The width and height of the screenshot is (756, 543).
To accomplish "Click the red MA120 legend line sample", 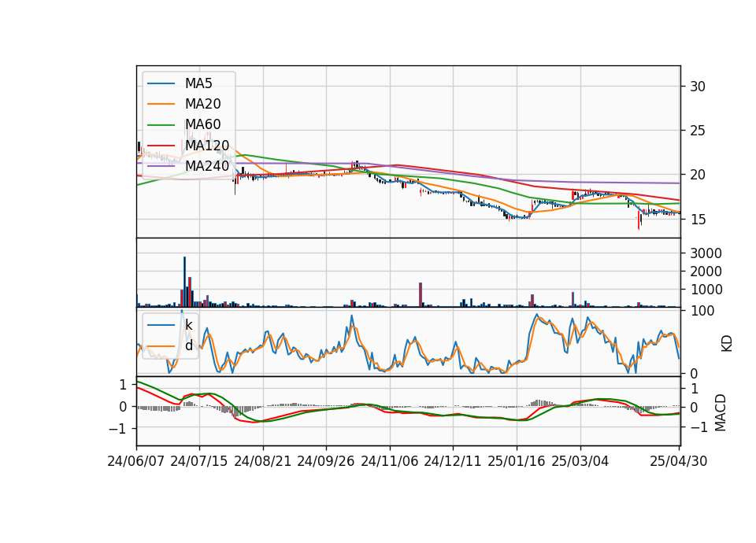I will pyautogui.click(x=161, y=146).
